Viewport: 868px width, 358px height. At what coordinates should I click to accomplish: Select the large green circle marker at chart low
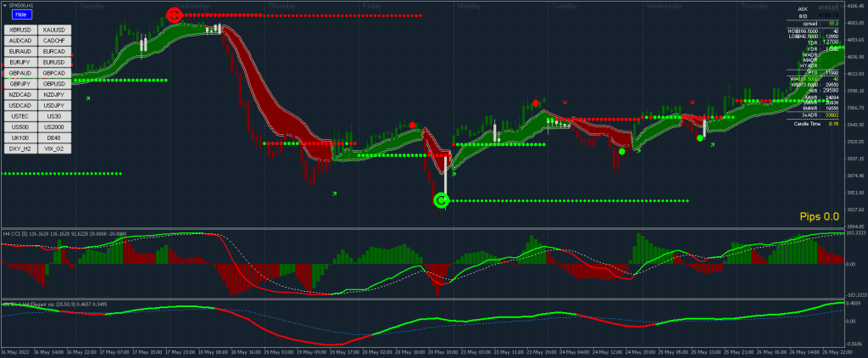click(x=441, y=200)
